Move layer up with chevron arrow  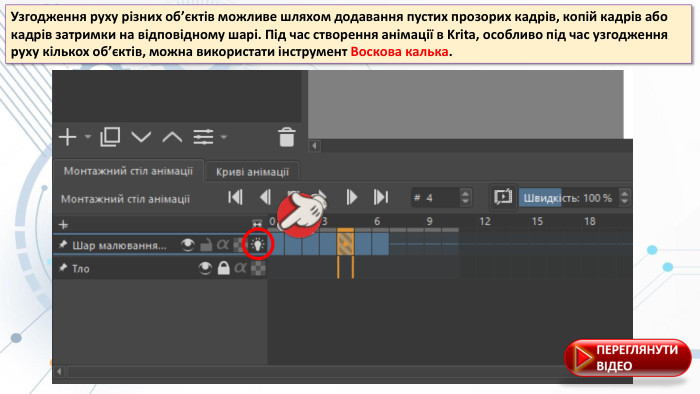(x=172, y=137)
